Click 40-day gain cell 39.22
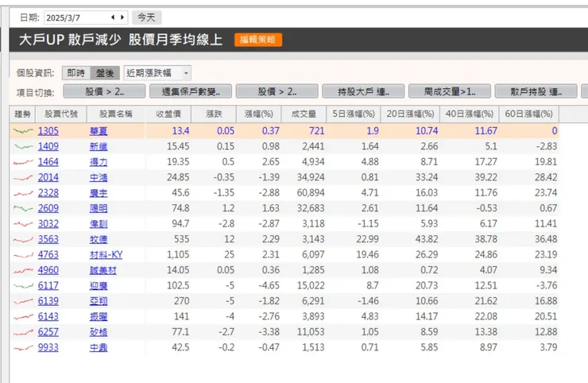588x383 pixels. pos(486,177)
